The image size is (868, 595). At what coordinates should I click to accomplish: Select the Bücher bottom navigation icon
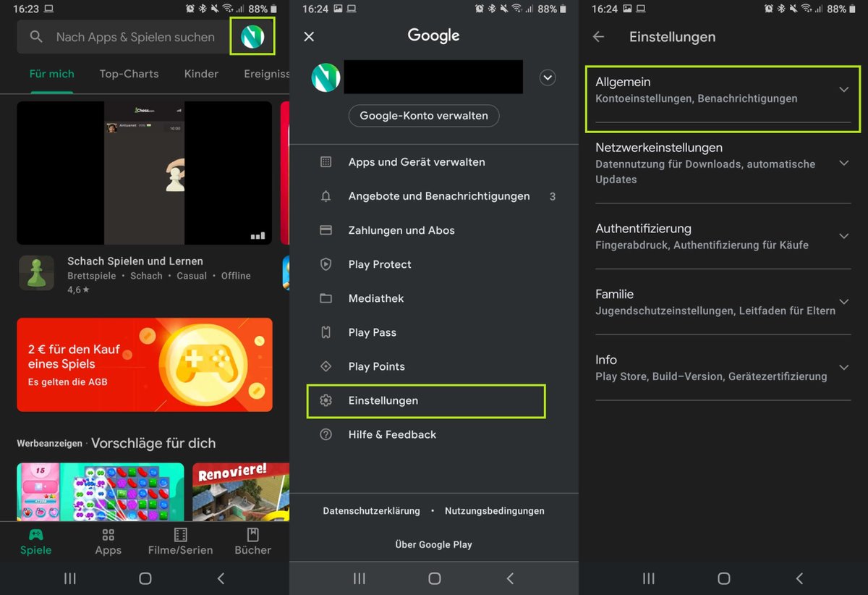[252, 535]
